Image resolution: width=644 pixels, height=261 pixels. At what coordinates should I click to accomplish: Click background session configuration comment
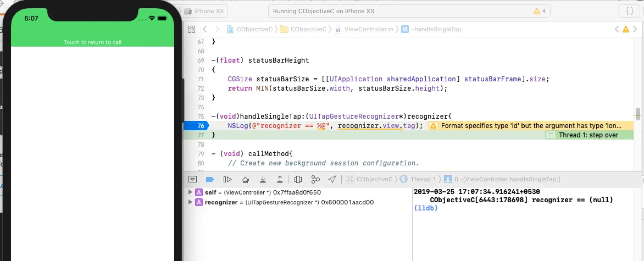click(323, 163)
